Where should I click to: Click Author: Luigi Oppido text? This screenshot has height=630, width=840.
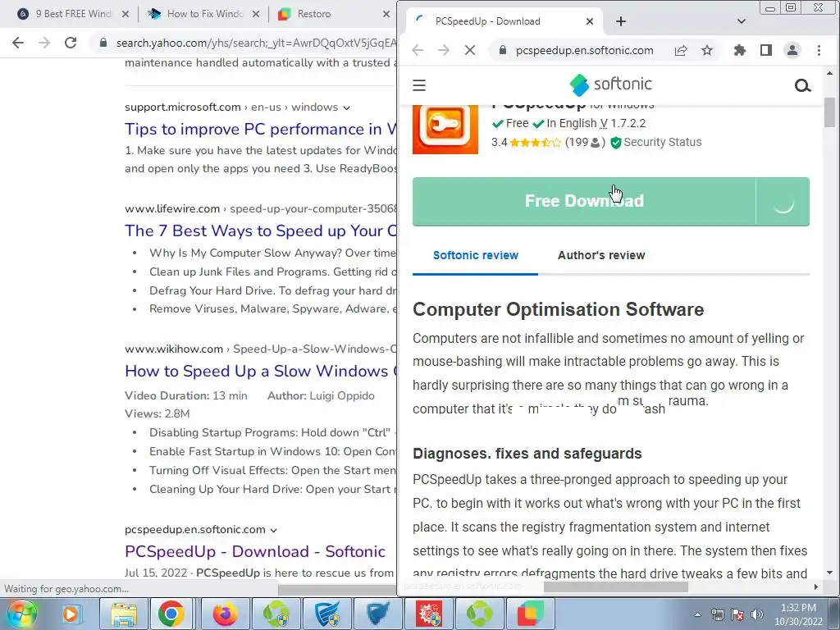[x=321, y=396]
